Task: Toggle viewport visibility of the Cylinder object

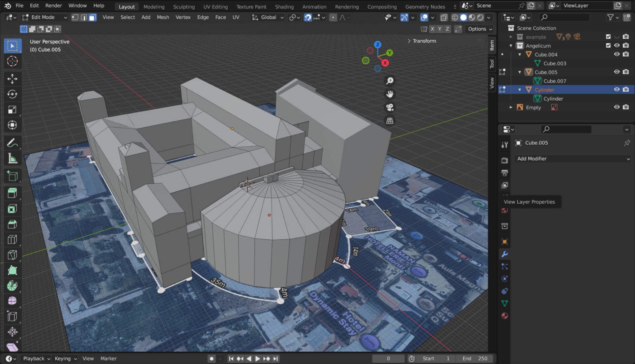Action: tap(617, 89)
